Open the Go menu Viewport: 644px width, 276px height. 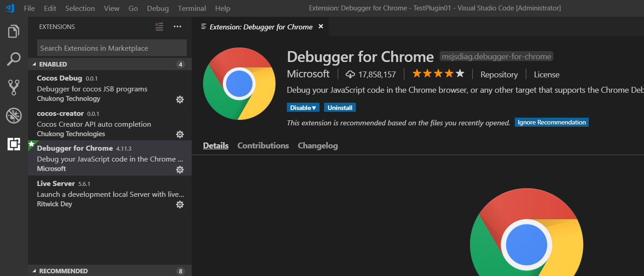[133, 8]
